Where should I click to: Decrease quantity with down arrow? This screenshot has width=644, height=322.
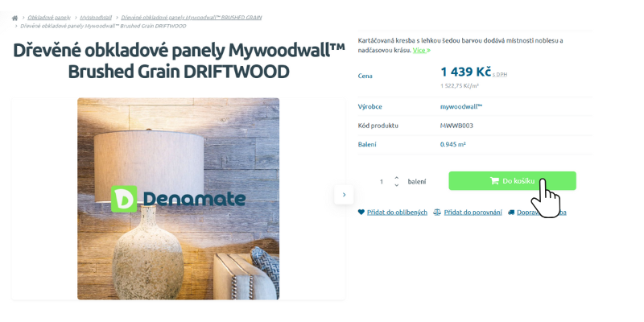396,185
